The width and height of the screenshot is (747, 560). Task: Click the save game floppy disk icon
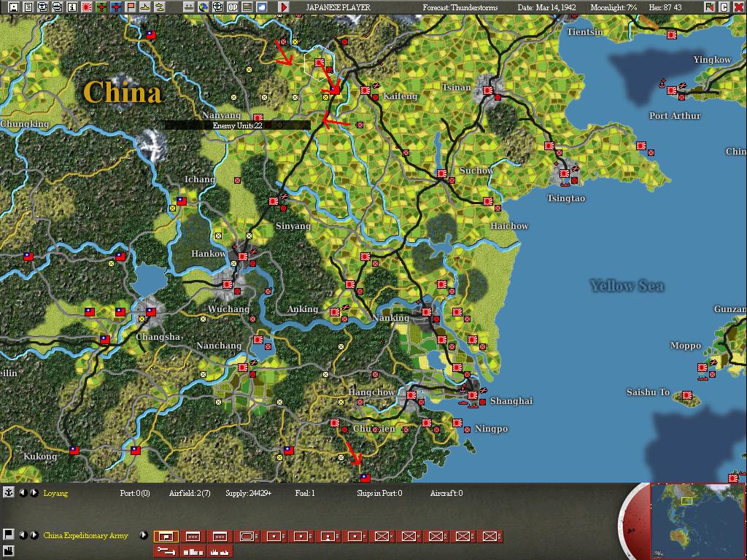pos(14,7)
